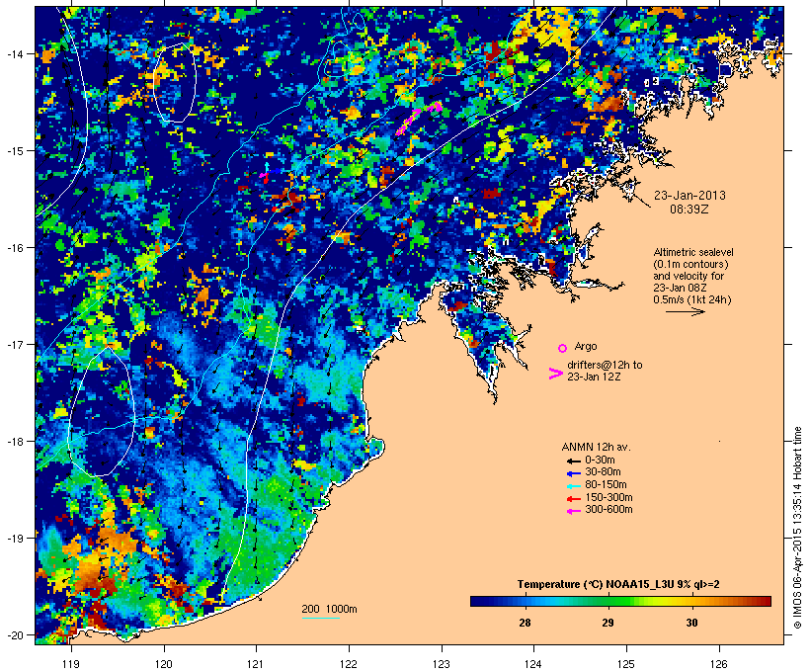Click the Argo legend label
The height and width of the screenshot is (672, 810).
586,346
